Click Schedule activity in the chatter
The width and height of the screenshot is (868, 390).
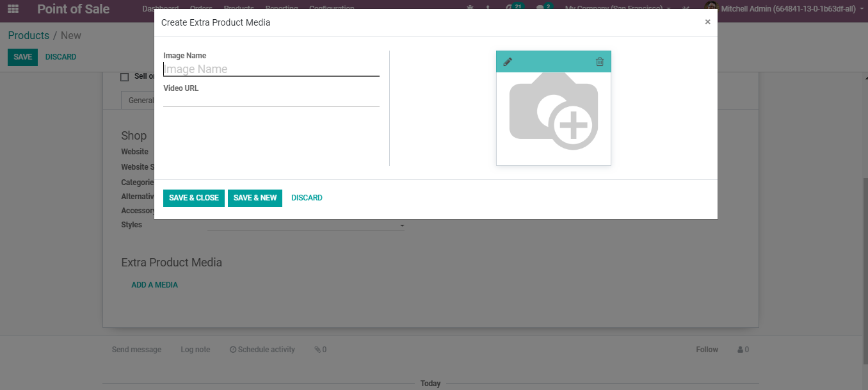262,350
